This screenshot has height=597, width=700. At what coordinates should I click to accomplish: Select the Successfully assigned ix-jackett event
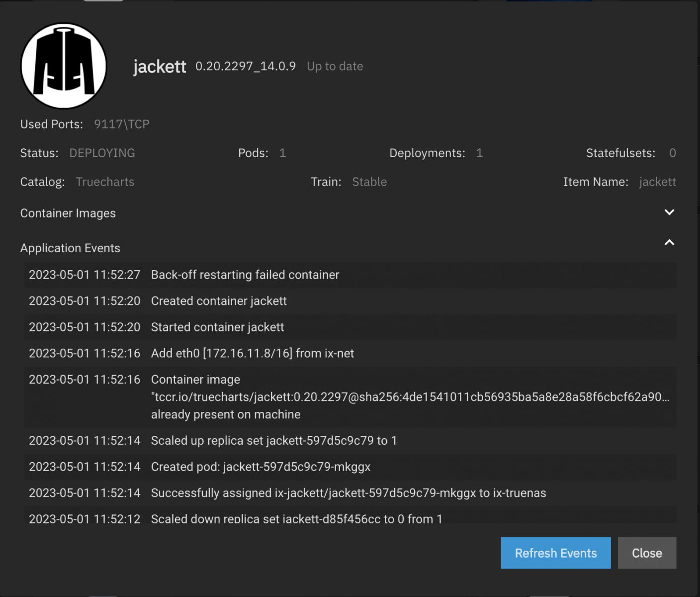click(350, 493)
